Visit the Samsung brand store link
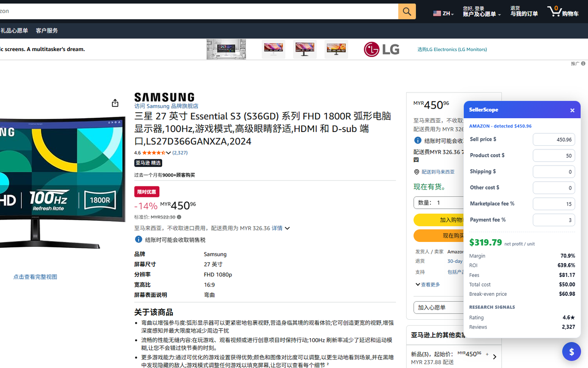The height and width of the screenshot is (368, 588). [166, 106]
